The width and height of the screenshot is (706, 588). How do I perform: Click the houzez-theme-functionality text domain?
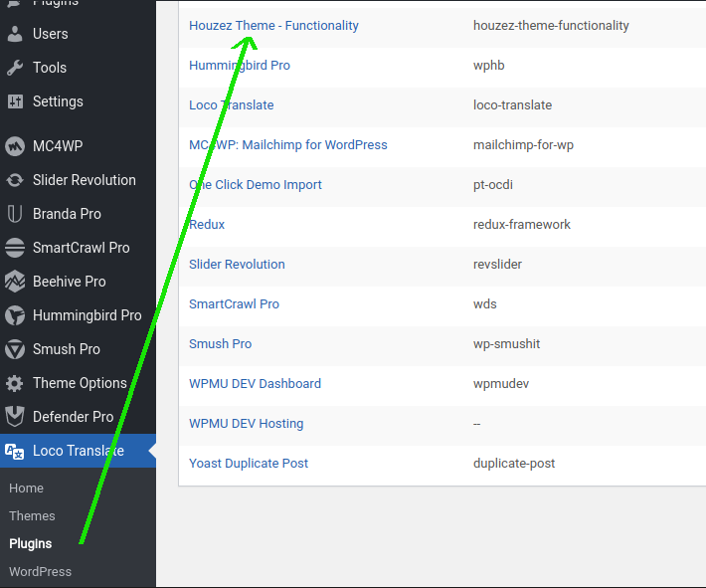click(551, 26)
